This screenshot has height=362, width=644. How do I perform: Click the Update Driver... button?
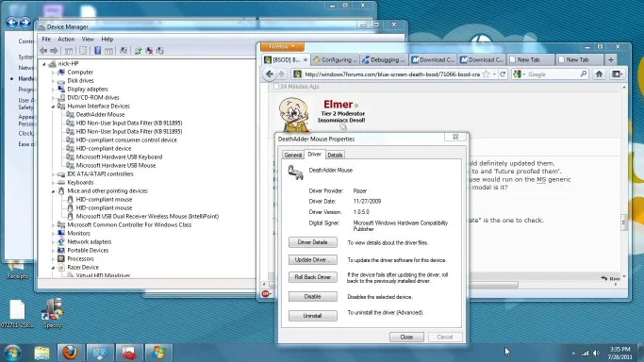point(312,260)
